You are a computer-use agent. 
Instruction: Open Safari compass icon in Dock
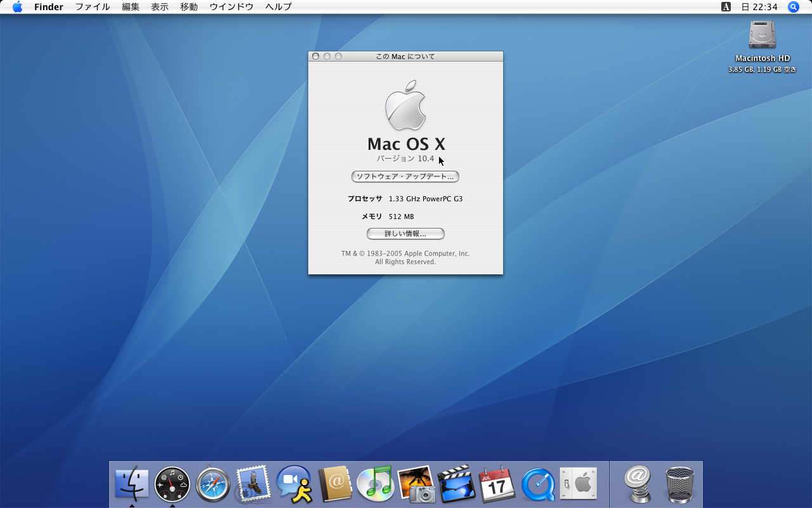click(x=213, y=485)
